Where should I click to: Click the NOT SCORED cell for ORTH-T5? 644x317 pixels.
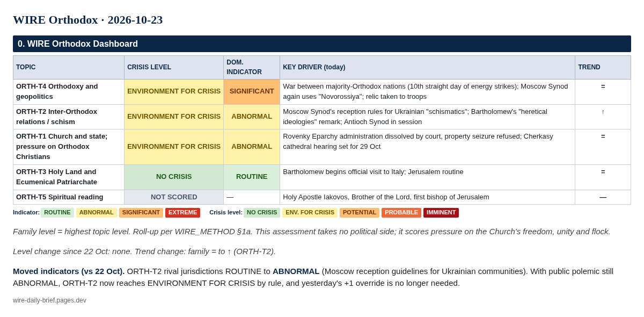tap(174, 197)
